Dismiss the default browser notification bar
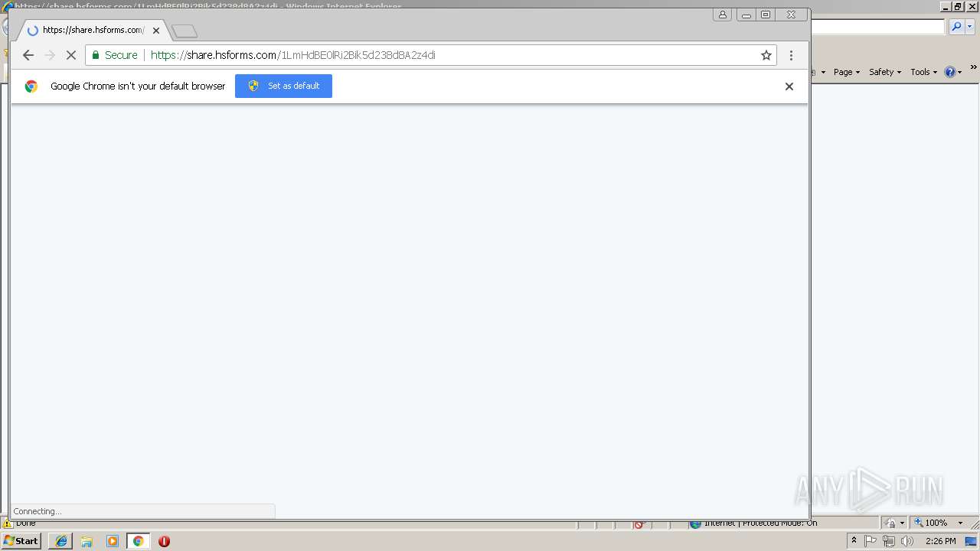 [789, 86]
